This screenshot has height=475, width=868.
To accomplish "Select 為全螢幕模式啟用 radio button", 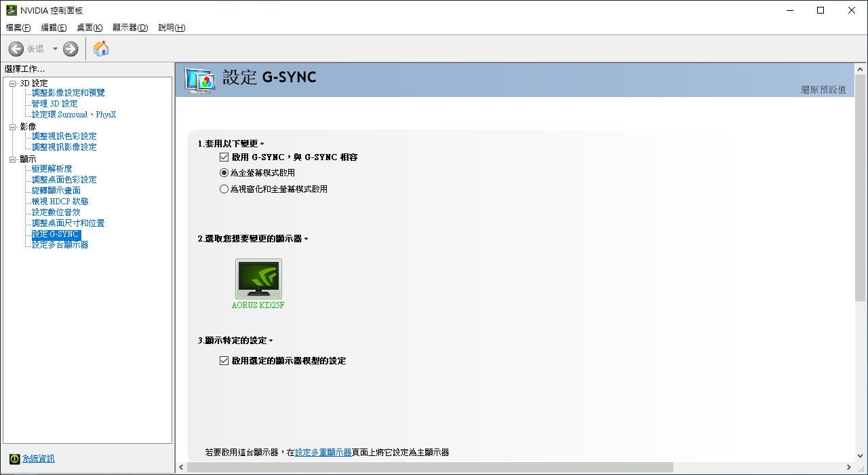I will (x=224, y=173).
